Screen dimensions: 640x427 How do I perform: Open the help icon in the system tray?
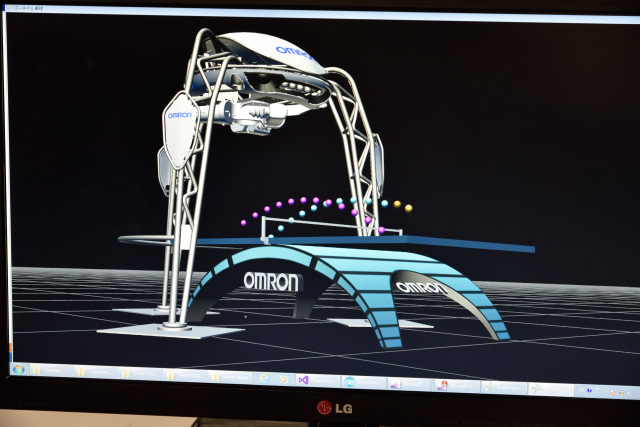pyautogui.click(x=589, y=391)
